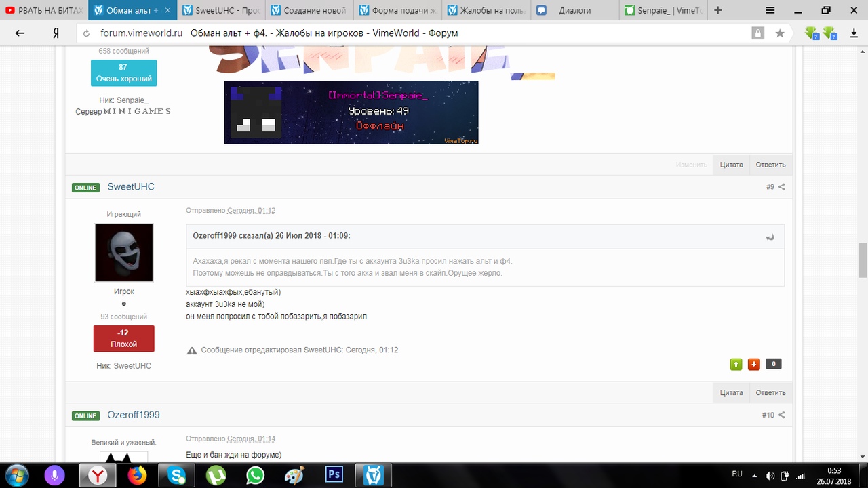Upvote SweetUHC's post with green arrow
The height and width of the screenshot is (488, 868).
[736, 364]
